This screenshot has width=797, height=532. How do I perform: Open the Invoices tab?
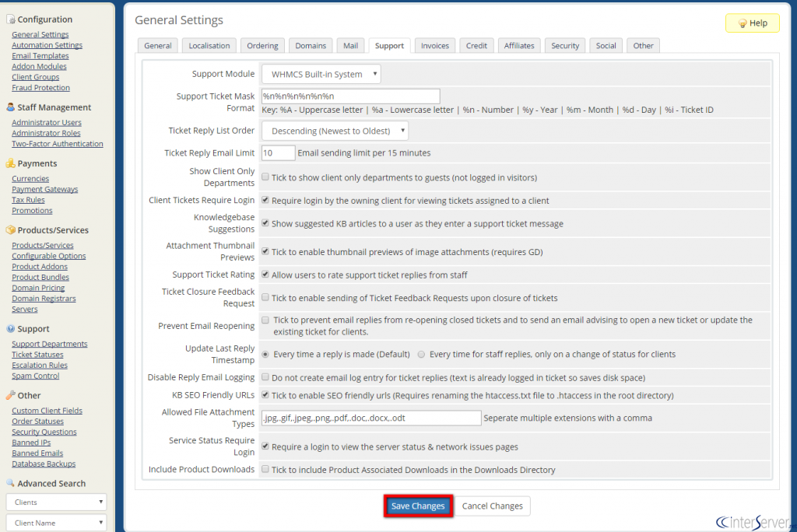(x=435, y=46)
